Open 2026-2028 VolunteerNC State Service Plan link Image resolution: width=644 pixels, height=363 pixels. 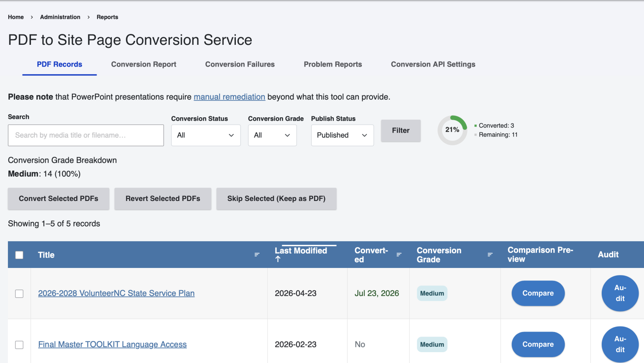[x=116, y=293]
